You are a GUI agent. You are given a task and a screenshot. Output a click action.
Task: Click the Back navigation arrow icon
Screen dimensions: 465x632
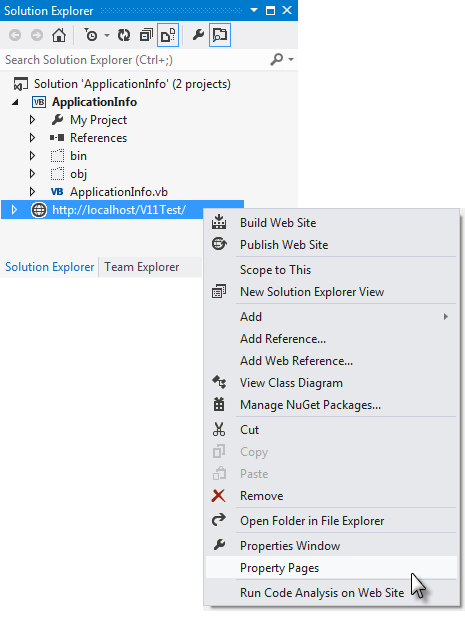coord(15,35)
